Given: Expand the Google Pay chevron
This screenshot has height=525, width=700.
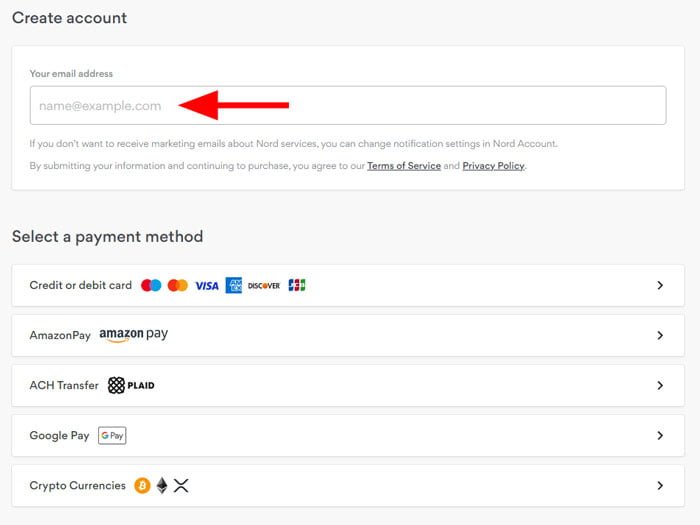Looking at the screenshot, I should [x=660, y=435].
